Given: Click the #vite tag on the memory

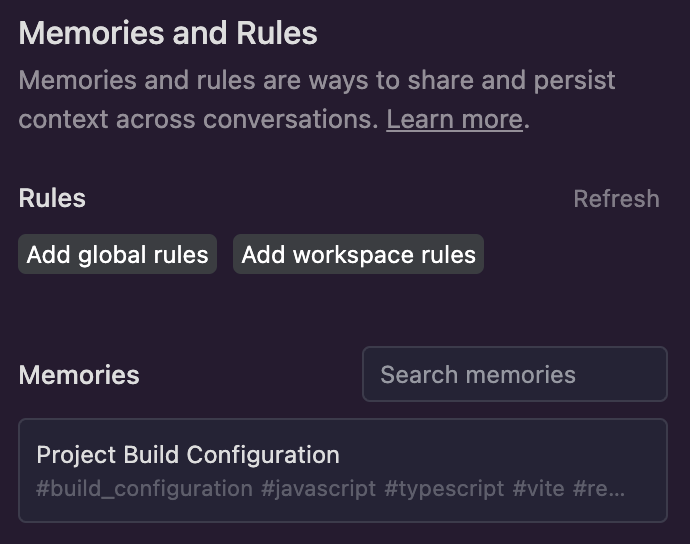Looking at the screenshot, I should coord(538,489).
